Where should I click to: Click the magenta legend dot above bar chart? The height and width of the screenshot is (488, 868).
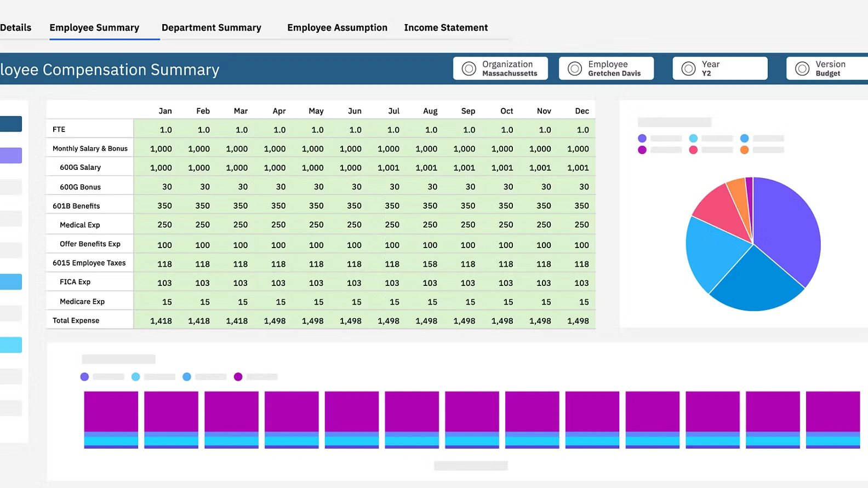point(238,377)
